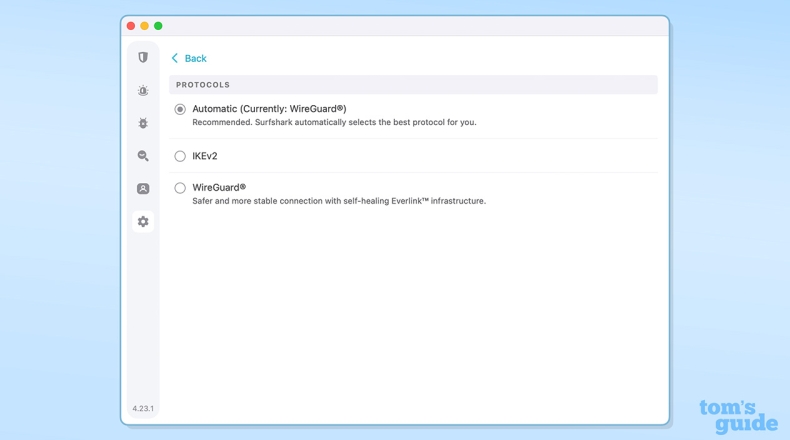Open the Alert siren icon in sidebar
The width and height of the screenshot is (790, 440).
coord(143,91)
